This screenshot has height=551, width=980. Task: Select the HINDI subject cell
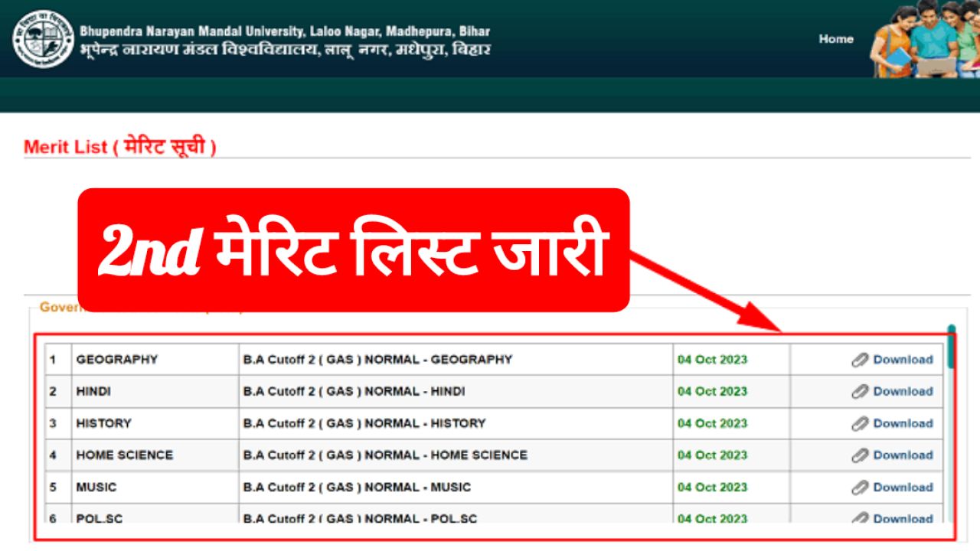pyautogui.click(x=155, y=391)
